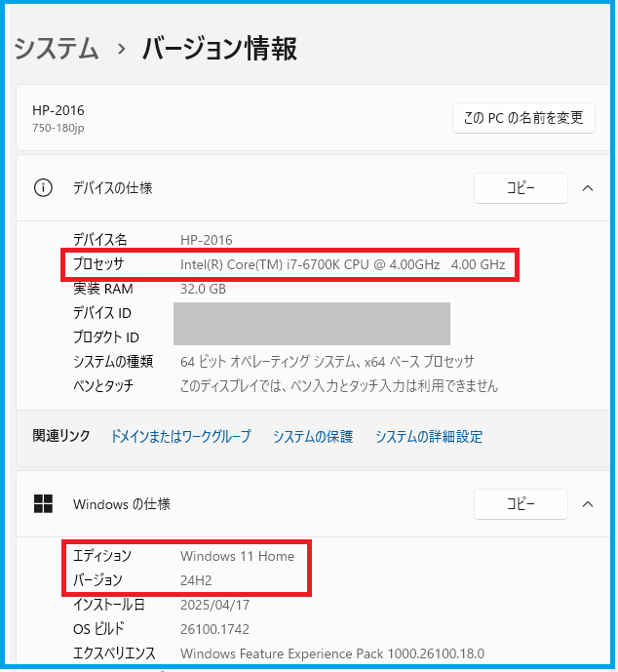
Task: Click the Windows の仕様 section title
Action: tap(122, 504)
